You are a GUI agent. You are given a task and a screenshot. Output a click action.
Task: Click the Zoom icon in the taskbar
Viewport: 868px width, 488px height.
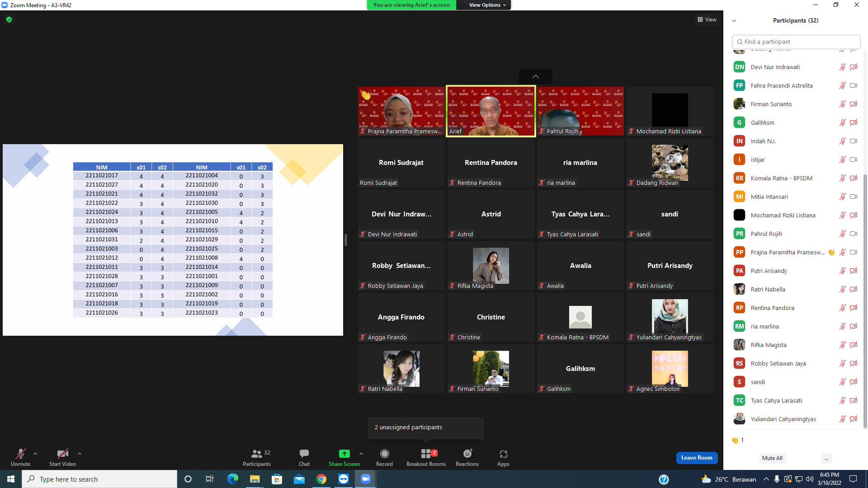click(x=366, y=479)
